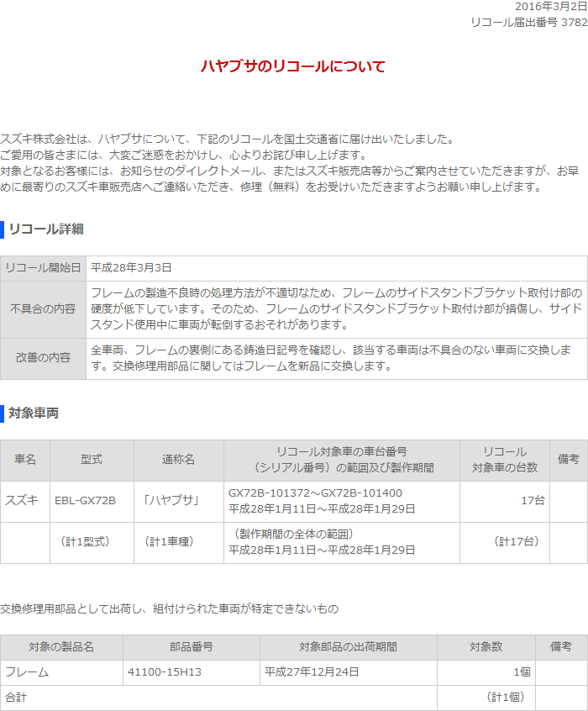Select the cell (計1車種)
588x711 pixels.
(x=179, y=543)
